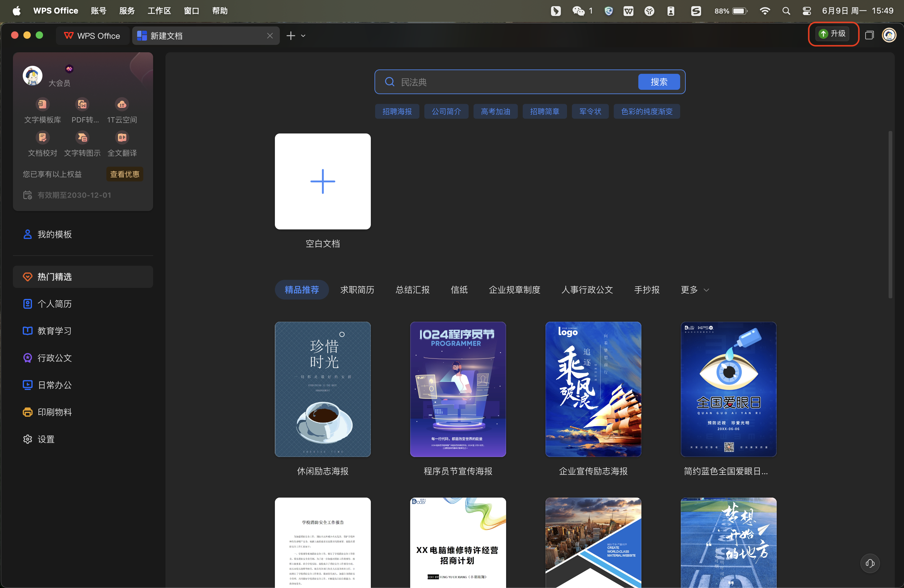This screenshot has height=588, width=904.
Task: Select 印刷物料 in the sidebar
Action: click(x=83, y=412)
